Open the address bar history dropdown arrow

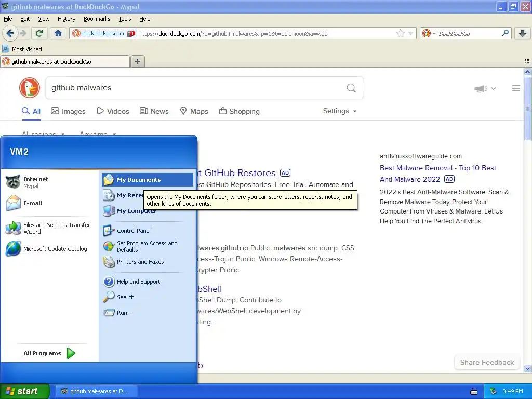click(x=410, y=33)
